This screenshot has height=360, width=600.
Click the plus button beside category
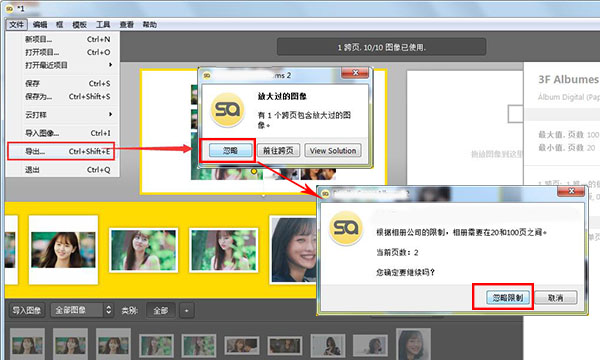click(x=186, y=311)
